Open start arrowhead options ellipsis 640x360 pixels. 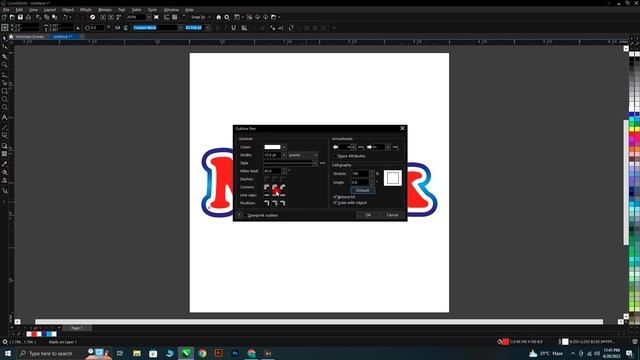[x=361, y=147]
